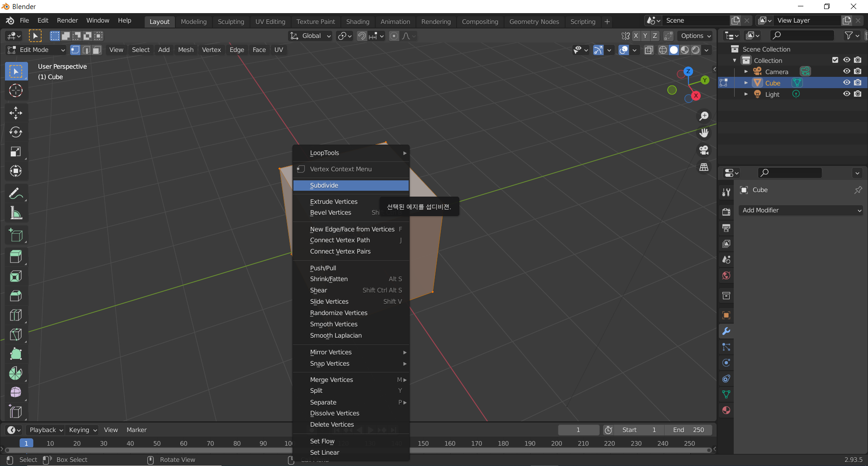Choose Dissolve Vertices menu entry
This screenshot has width=868, height=466.
(351, 413)
